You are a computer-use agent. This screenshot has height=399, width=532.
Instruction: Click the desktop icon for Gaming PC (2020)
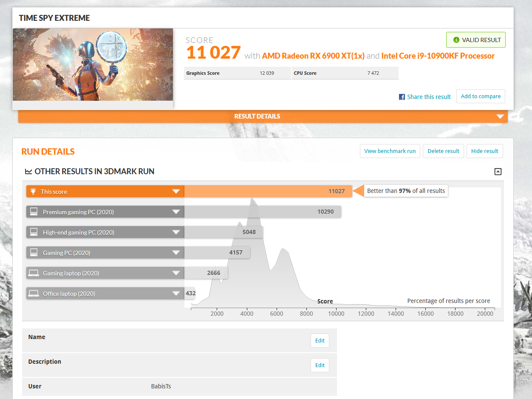pos(34,252)
